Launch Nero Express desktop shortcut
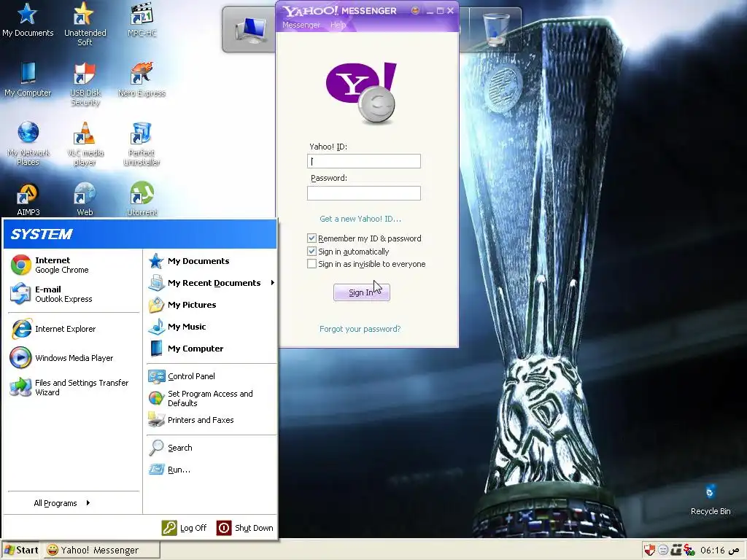This screenshot has width=747, height=560. 142,79
